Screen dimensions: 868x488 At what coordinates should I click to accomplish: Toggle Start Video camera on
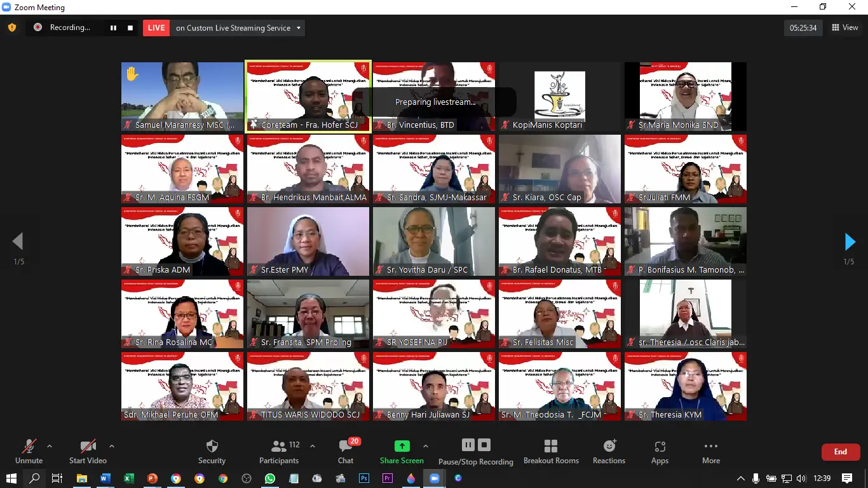point(88,452)
